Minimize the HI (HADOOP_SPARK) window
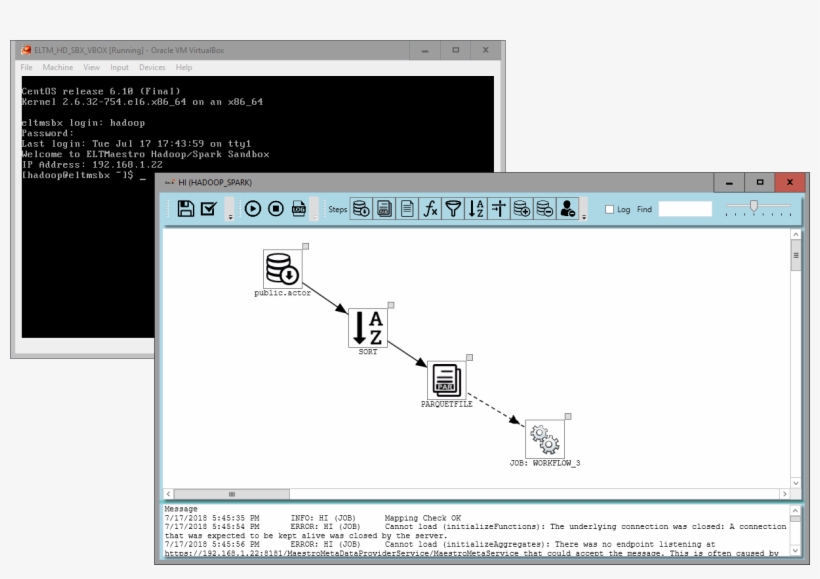The height and width of the screenshot is (579, 820). click(x=729, y=183)
